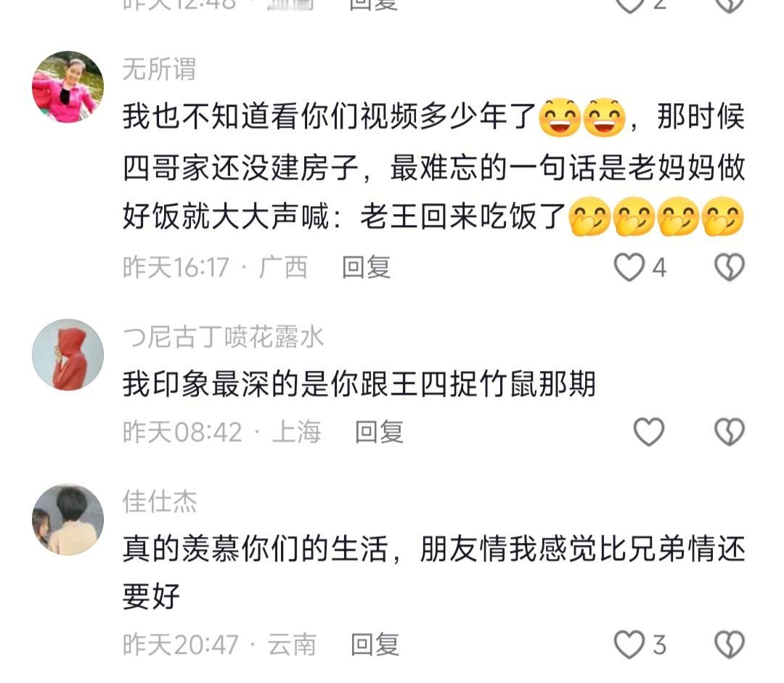This screenshot has width=784, height=683.
Task: Open username つ尼古丁喷花露水 profile
Action: click(x=223, y=337)
